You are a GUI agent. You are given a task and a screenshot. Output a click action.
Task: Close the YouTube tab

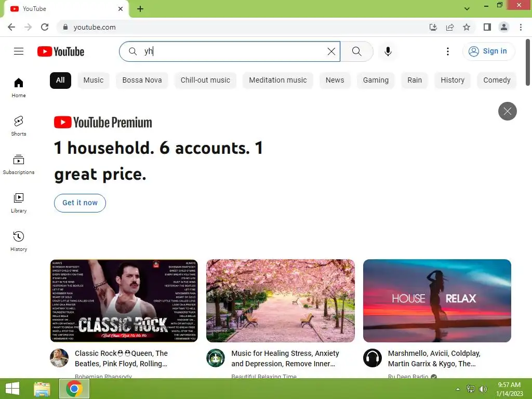[121, 9]
